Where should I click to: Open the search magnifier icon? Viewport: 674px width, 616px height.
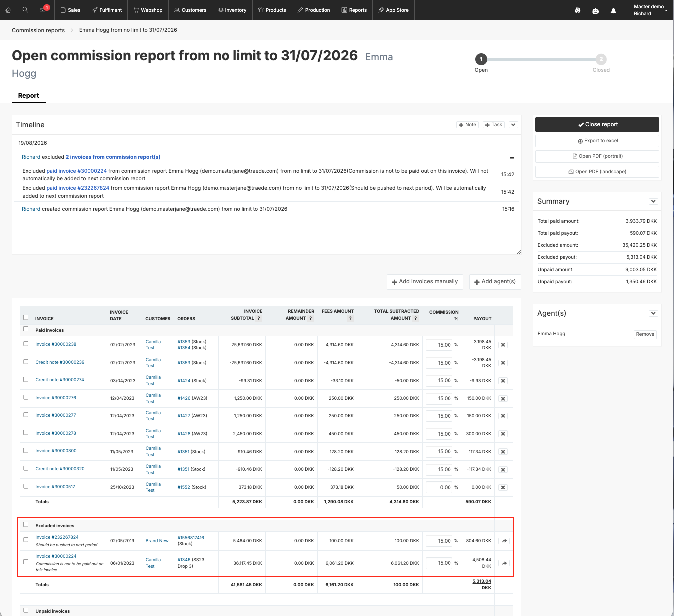(25, 10)
